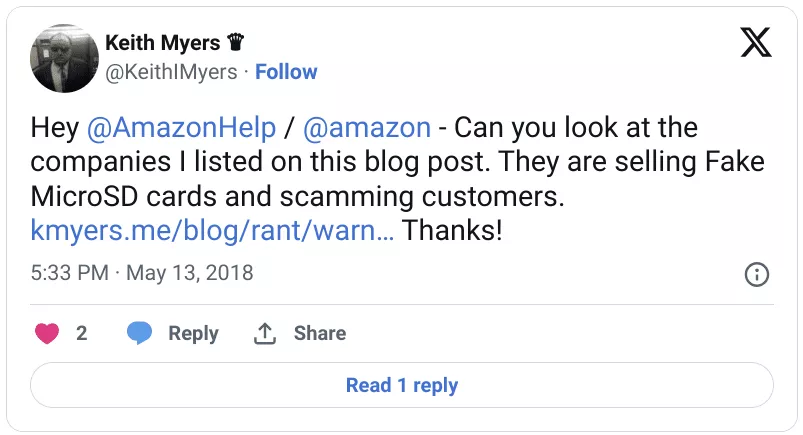Follow the tweet author via Follow link
This screenshot has height=435, width=803.
(286, 72)
